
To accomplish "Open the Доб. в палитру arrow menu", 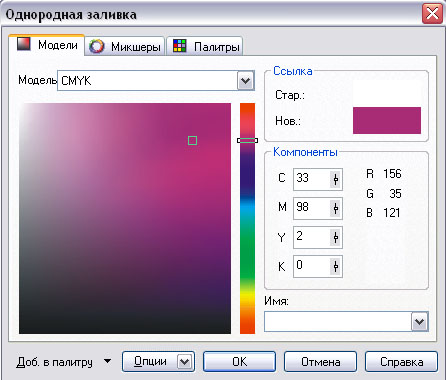I will [107, 361].
